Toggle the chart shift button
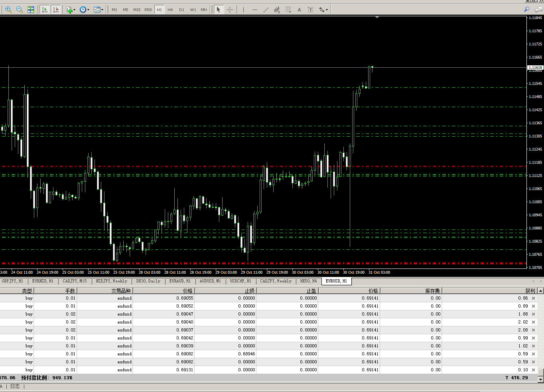This screenshot has height=392, width=544. [x=56, y=10]
